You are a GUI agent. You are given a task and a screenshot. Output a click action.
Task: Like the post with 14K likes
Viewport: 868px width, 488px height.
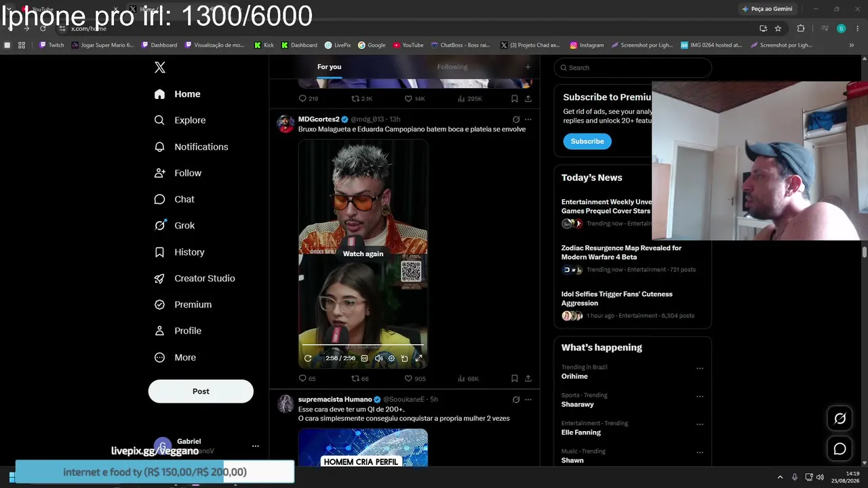(x=414, y=99)
